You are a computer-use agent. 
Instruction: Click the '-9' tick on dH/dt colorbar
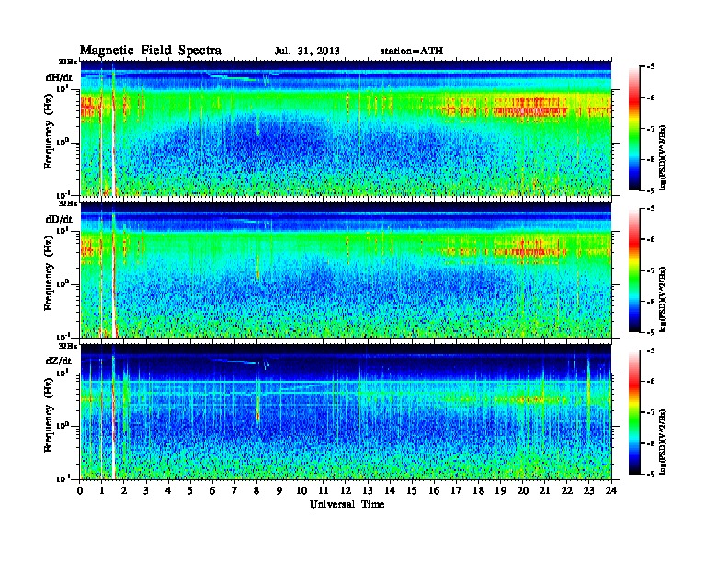click(x=651, y=190)
